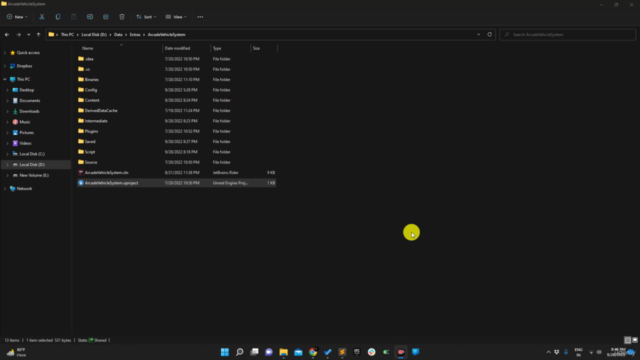Click This PC in address breadcrumb
Screen dimensions: 640x360
click(x=67, y=35)
